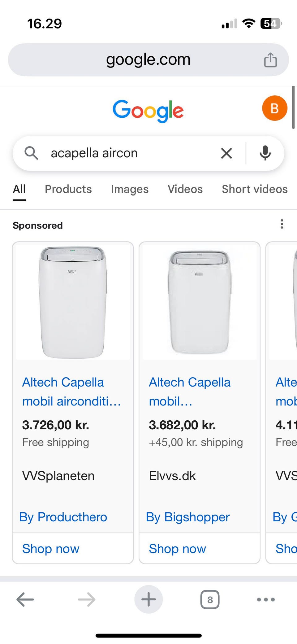The image size is (297, 644).
Task: Open the first Altech Capella product image
Action: [x=73, y=302]
